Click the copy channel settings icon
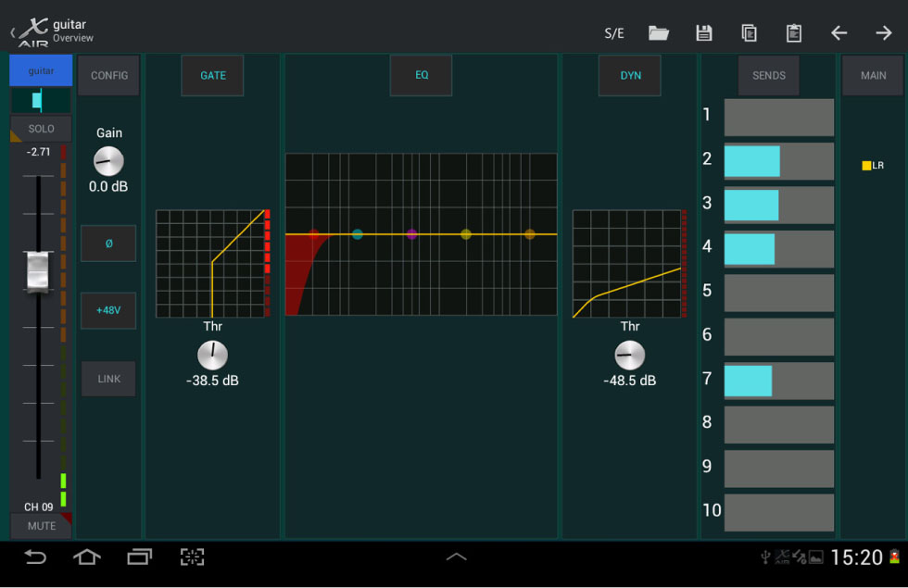908x588 pixels. pos(749,33)
